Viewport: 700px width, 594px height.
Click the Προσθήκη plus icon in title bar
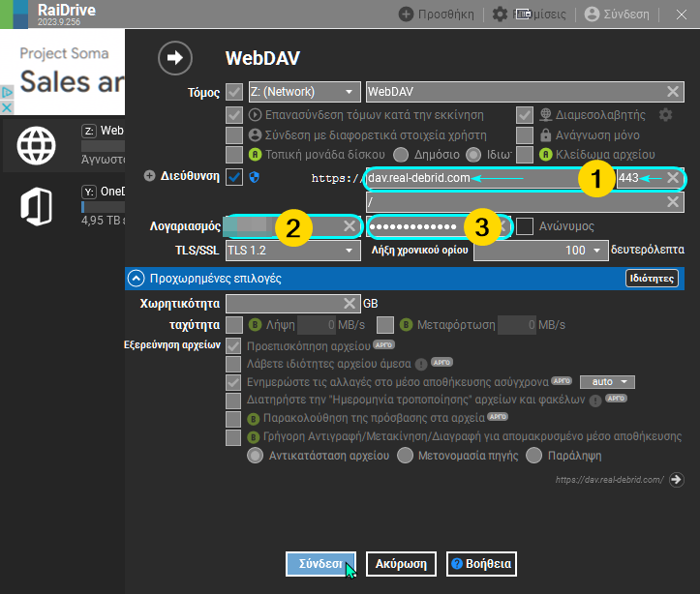point(406,15)
